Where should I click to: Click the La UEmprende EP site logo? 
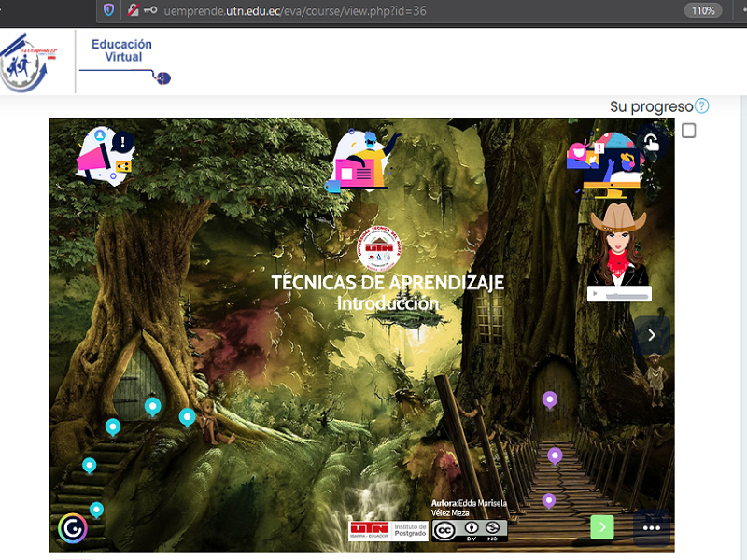[x=29, y=62]
